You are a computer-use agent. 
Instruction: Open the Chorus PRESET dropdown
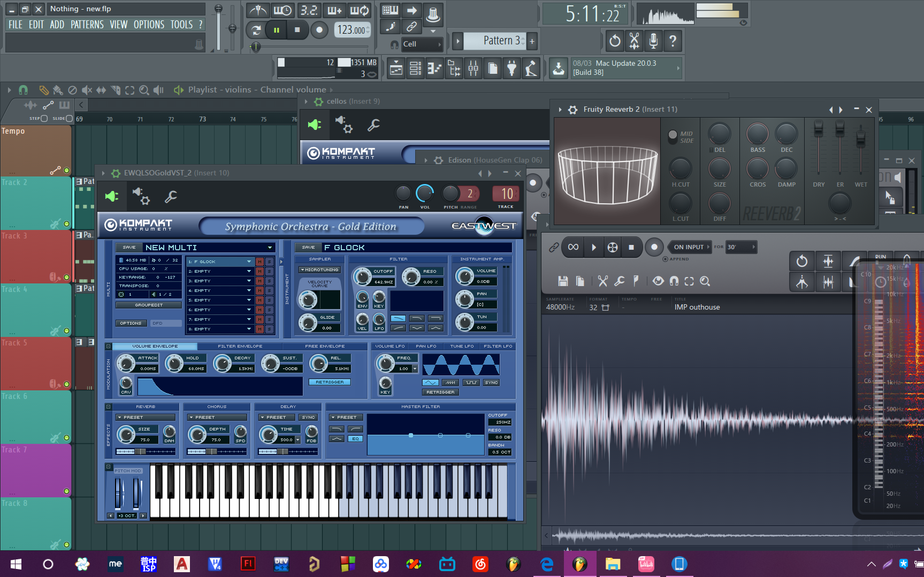click(217, 417)
